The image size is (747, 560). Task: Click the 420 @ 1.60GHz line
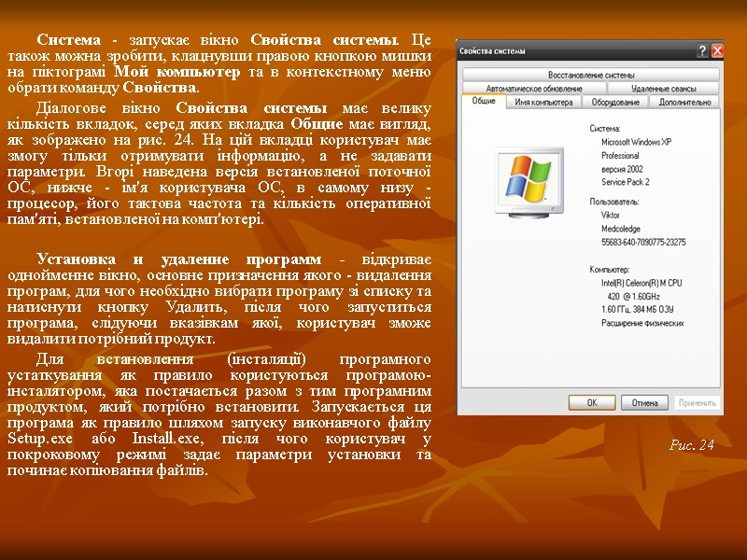633,296
